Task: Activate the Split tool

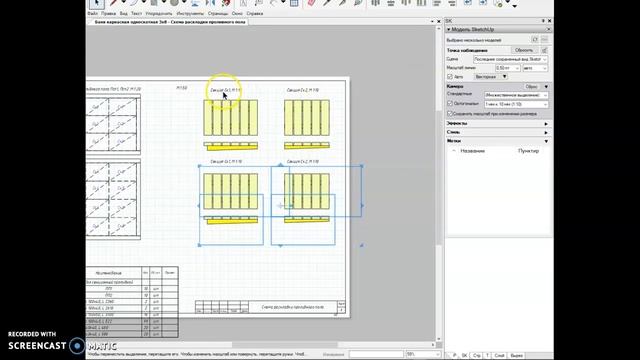Action: pos(343,3)
